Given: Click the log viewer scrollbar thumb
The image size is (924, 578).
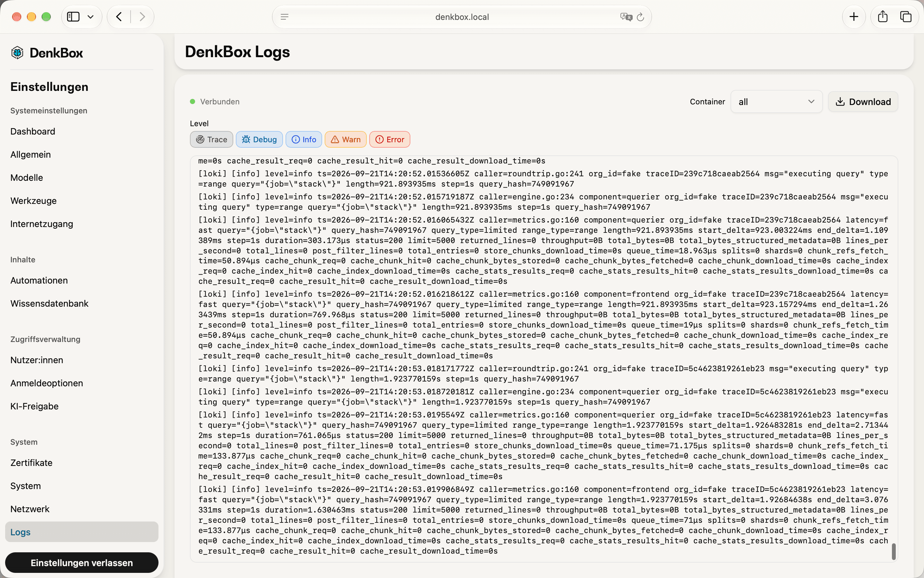Looking at the screenshot, I should 894,552.
